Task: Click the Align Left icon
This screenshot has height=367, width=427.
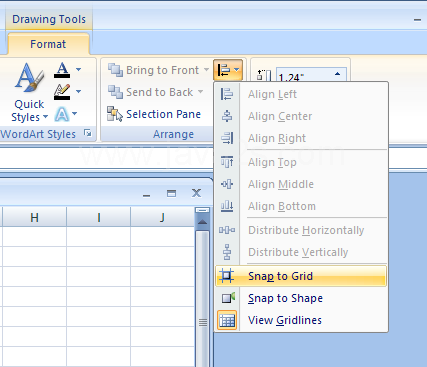Action: [x=227, y=94]
